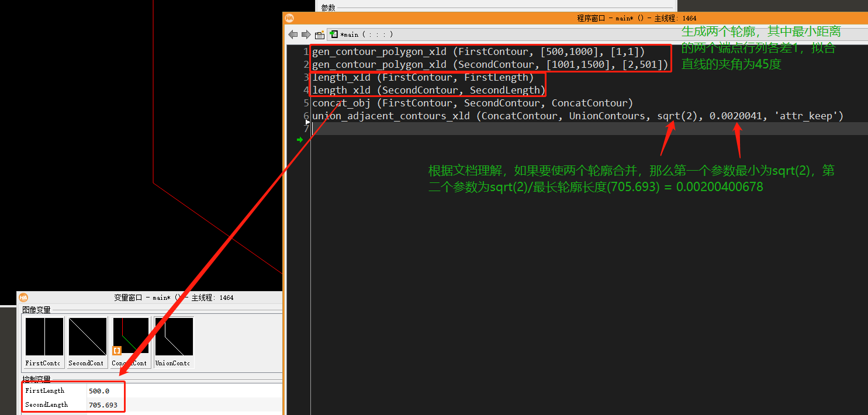Click code line 4 length_xld SecondContour
Image resolution: width=868 pixels, height=415 pixels.
(x=429, y=90)
